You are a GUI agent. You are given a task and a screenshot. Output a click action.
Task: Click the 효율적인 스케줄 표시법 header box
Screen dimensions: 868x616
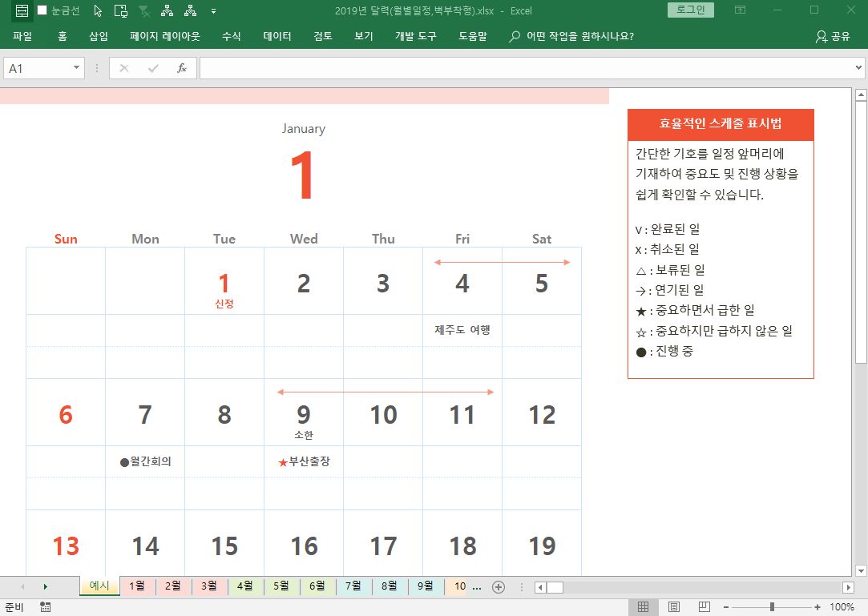tap(721, 124)
